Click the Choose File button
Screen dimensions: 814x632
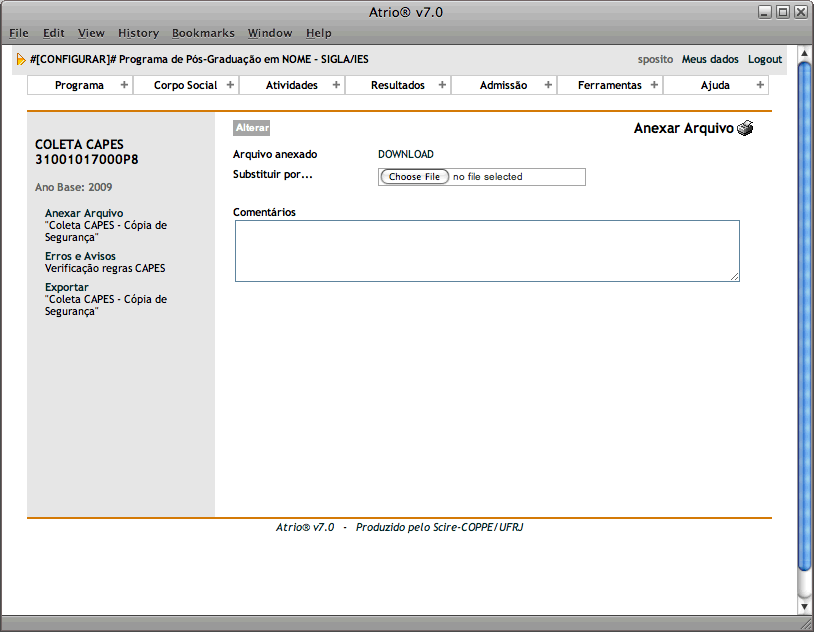414,177
